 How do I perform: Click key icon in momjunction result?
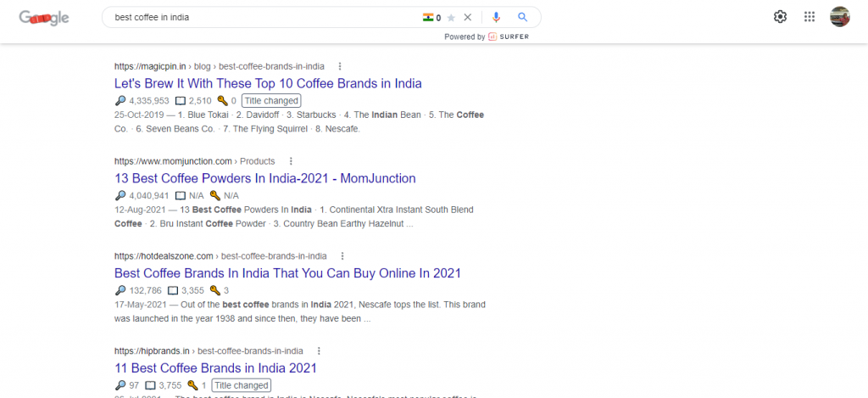click(x=214, y=196)
